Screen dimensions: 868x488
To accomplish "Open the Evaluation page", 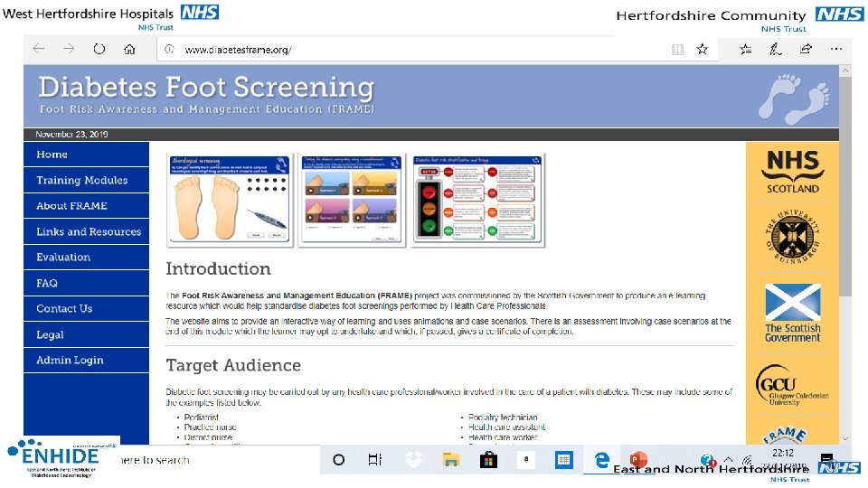I will pyautogui.click(x=87, y=257).
